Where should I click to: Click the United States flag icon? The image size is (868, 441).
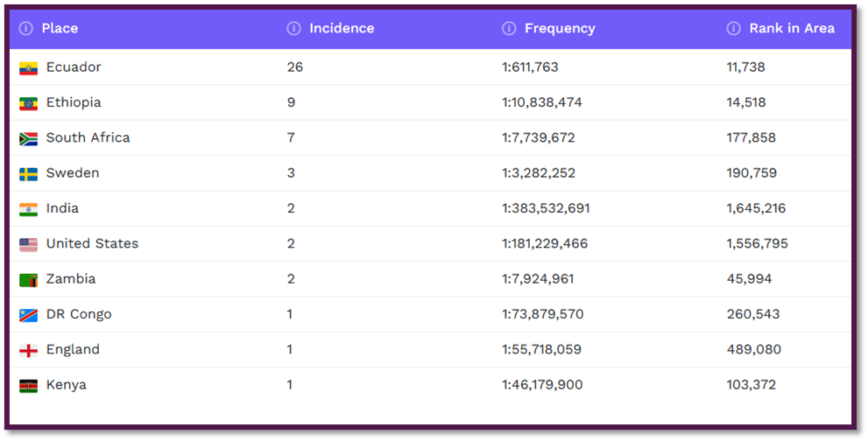click(28, 244)
